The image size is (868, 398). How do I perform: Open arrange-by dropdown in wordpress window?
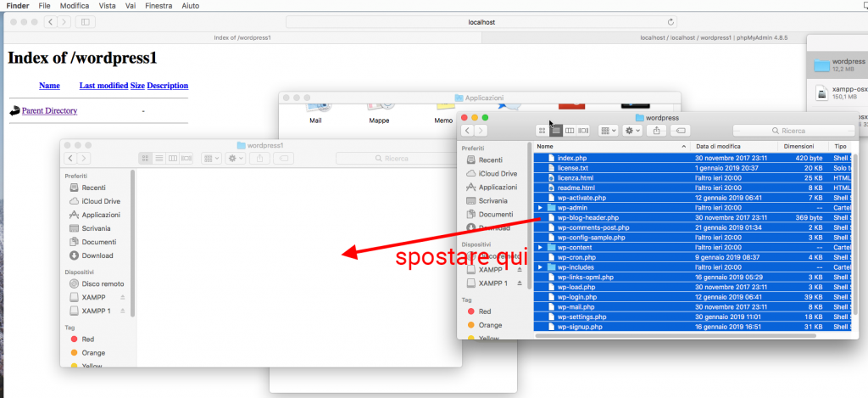(609, 131)
